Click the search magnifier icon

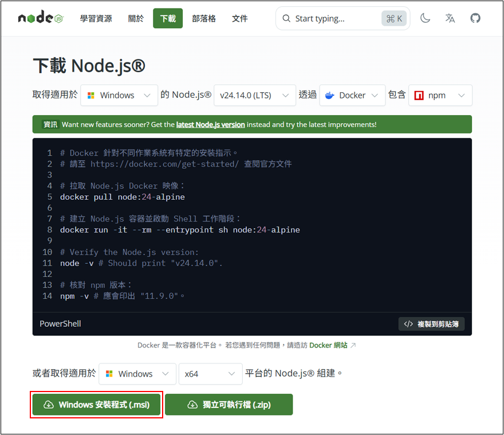tap(286, 19)
